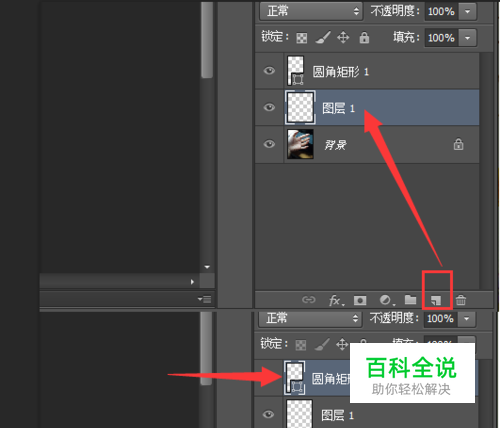The height and width of the screenshot is (428, 500).
Task: Hide the unselected 圆角矩形 1 layer via eye
Action: coord(269,71)
